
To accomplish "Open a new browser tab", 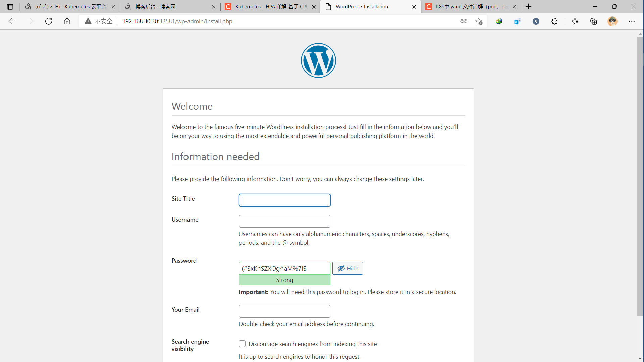I will point(528,6).
